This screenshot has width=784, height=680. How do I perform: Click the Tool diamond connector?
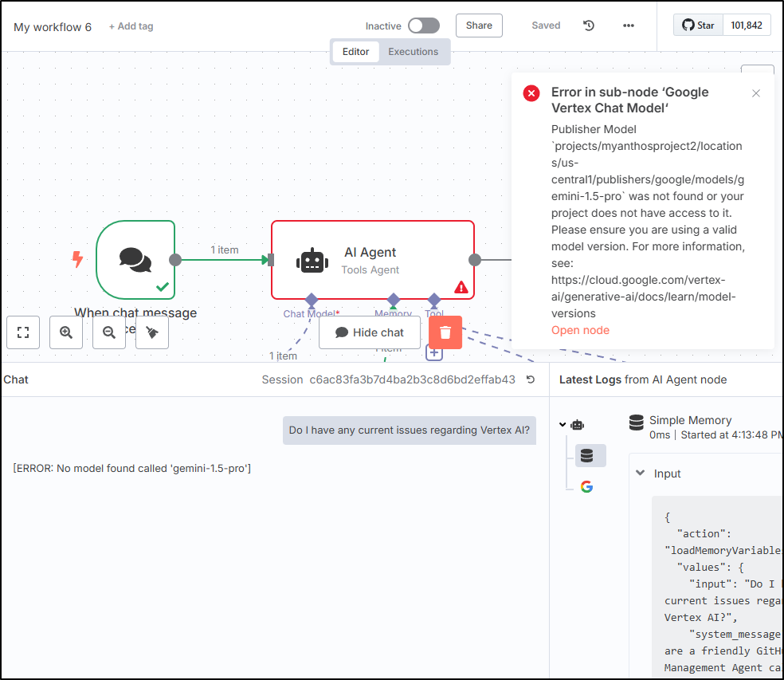(x=434, y=300)
